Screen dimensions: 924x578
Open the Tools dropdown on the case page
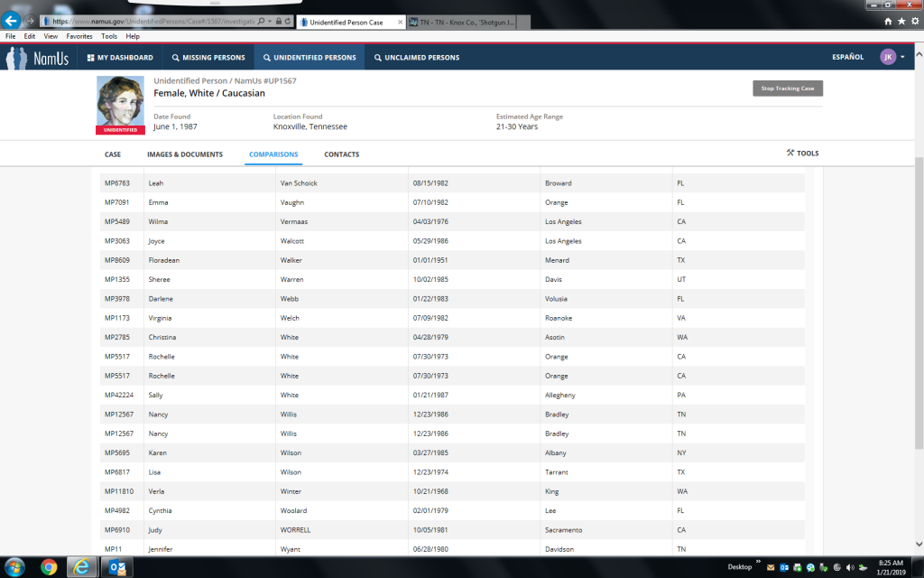pyautogui.click(x=802, y=154)
